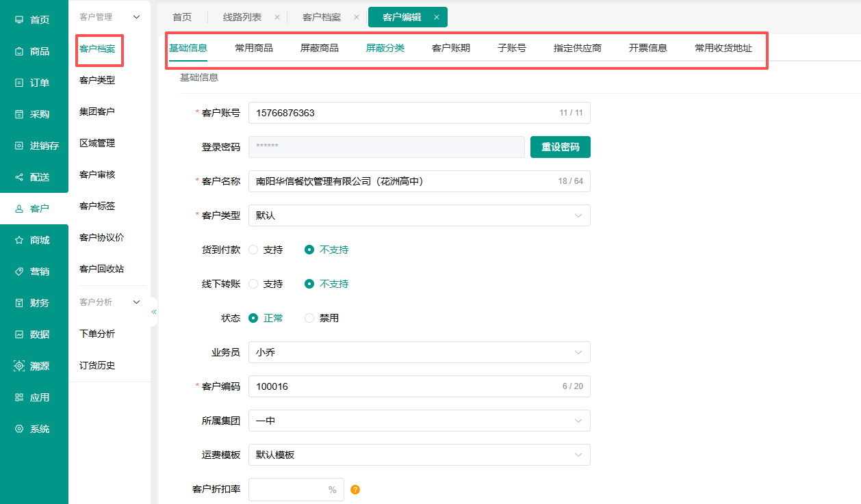Click the 重设密码 button
Screen dimensions: 861x504
[x=561, y=147]
